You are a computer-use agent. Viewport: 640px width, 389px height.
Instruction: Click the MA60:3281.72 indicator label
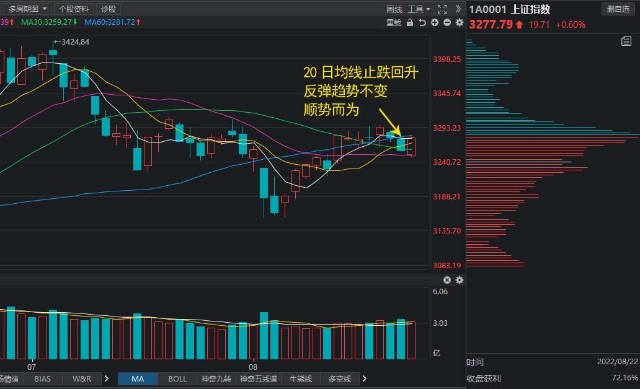point(112,22)
